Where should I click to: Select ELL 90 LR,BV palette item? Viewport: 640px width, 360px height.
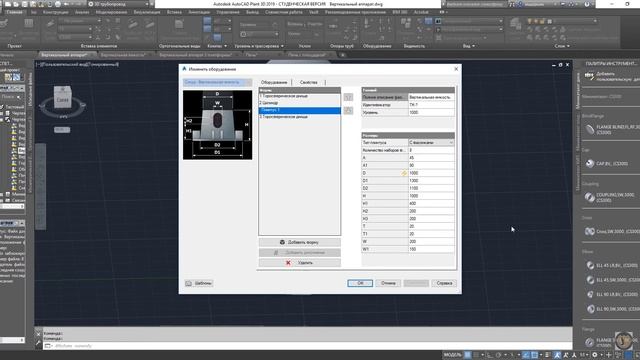[x=611, y=294]
